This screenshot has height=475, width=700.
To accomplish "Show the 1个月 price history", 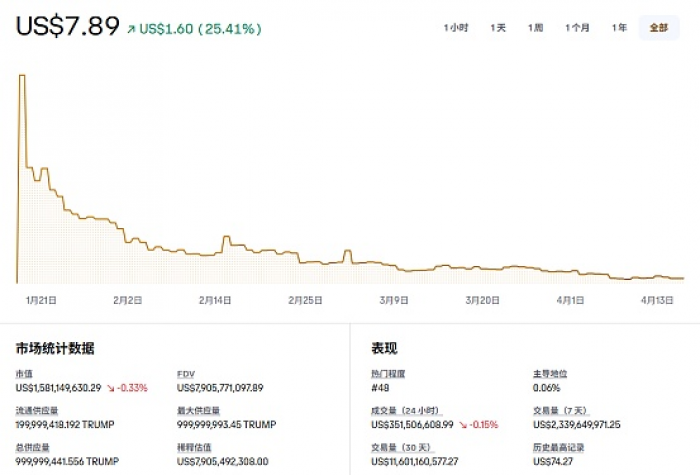I will [578, 28].
